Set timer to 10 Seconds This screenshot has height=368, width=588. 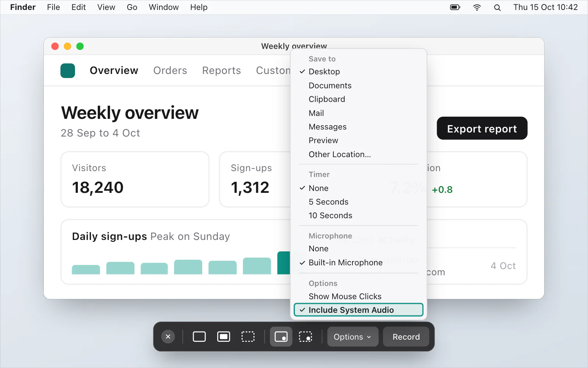point(358,215)
